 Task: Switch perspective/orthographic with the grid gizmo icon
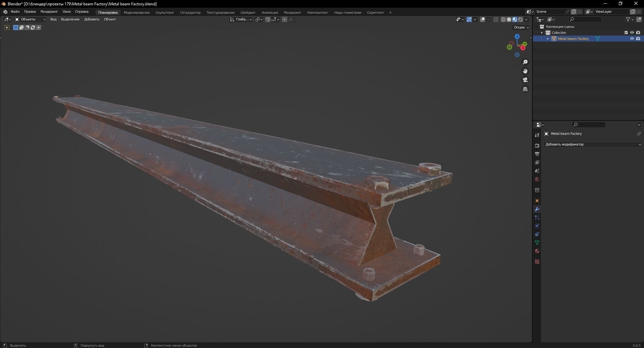pos(525,89)
